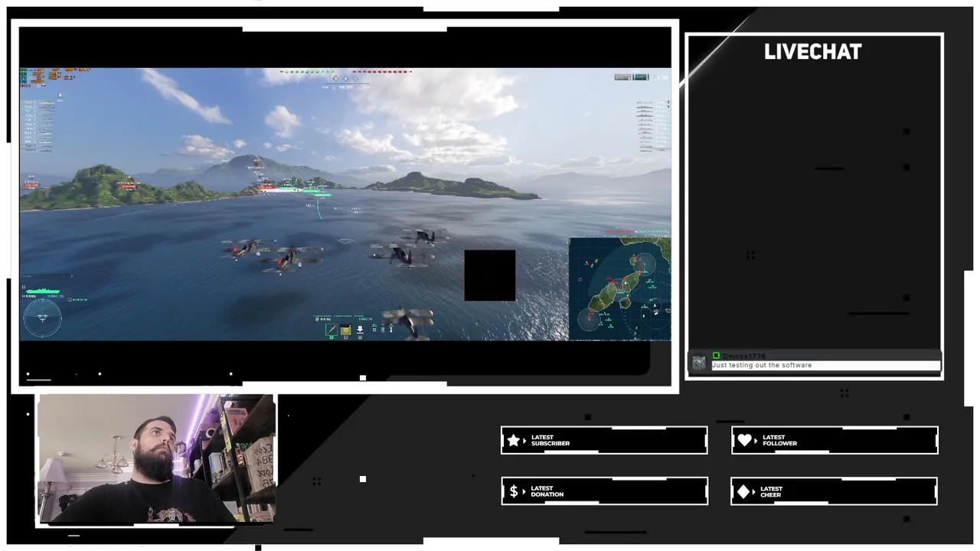The height and width of the screenshot is (551, 980).
Task: Click the LATEST DONATION label
Action: 547,491
